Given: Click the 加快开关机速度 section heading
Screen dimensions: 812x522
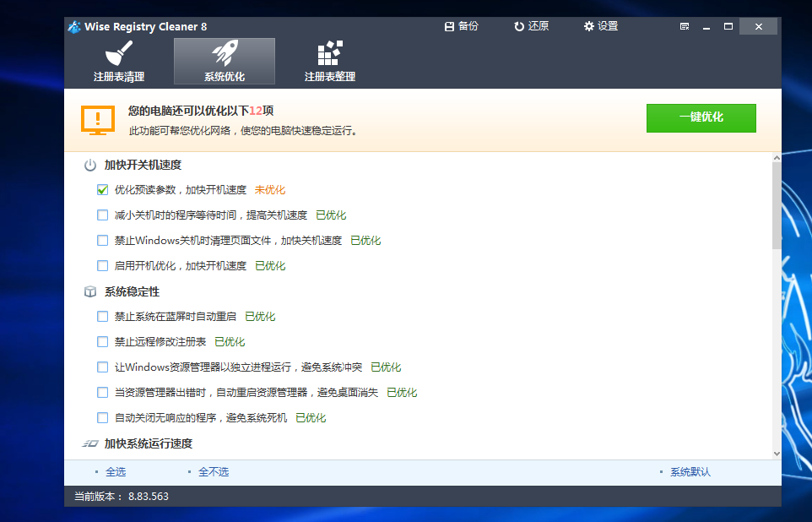Looking at the screenshot, I should 143,166.
